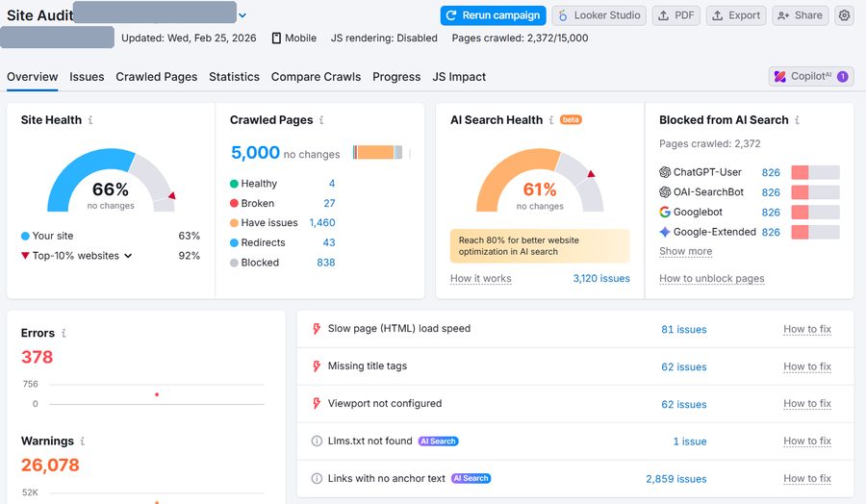Click the red data point on Errors chart

(157, 394)
